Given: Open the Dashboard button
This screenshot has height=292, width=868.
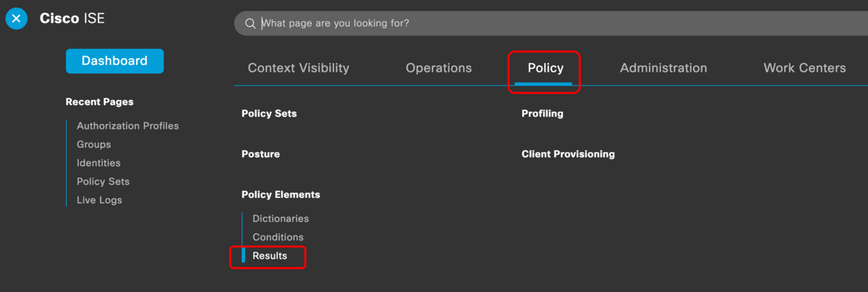Looking at the screenshot, I should [x=114, y=61].
